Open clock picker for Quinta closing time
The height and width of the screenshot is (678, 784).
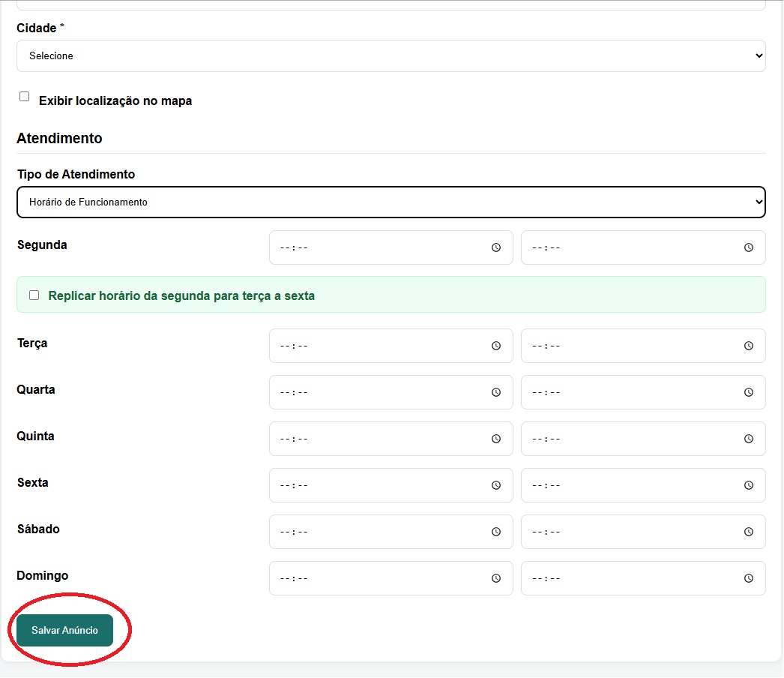point(749,439)
